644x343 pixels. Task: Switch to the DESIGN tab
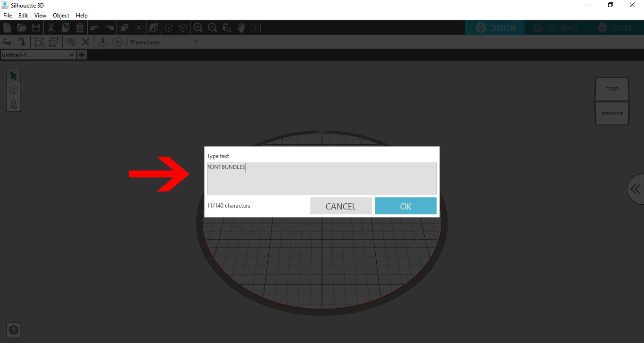(495, 28)
